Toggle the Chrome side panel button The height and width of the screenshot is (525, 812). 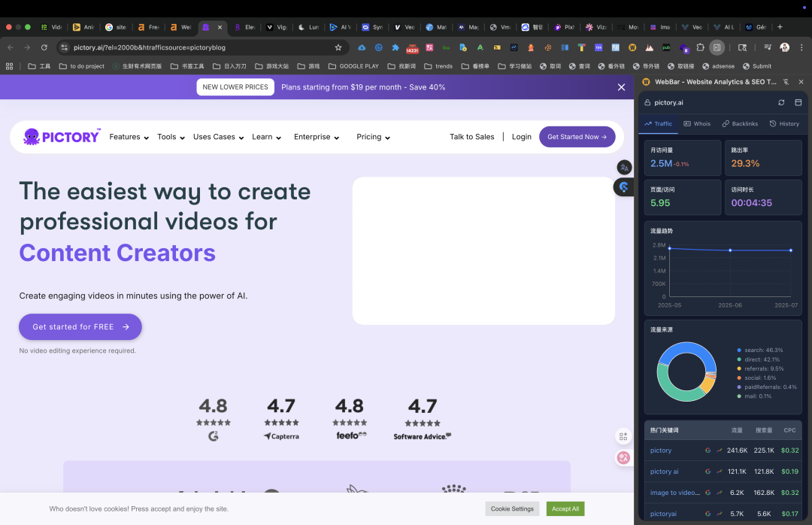coord(717,47)
